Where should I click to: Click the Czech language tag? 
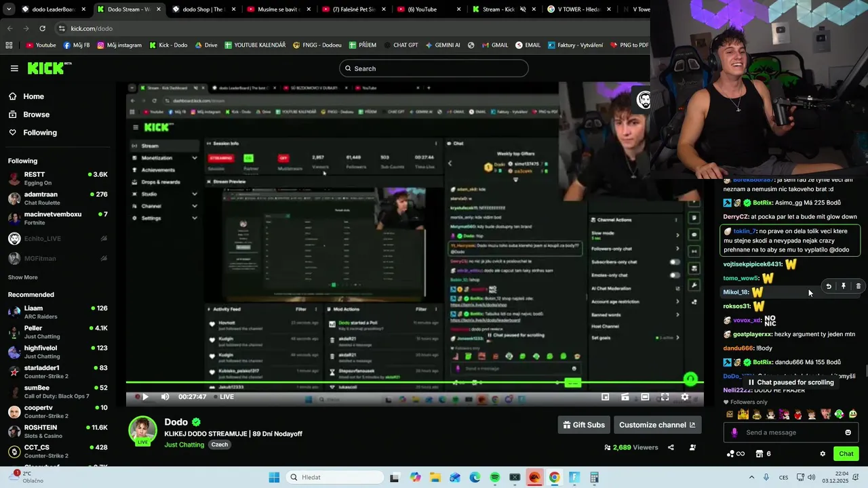[219, 445]
